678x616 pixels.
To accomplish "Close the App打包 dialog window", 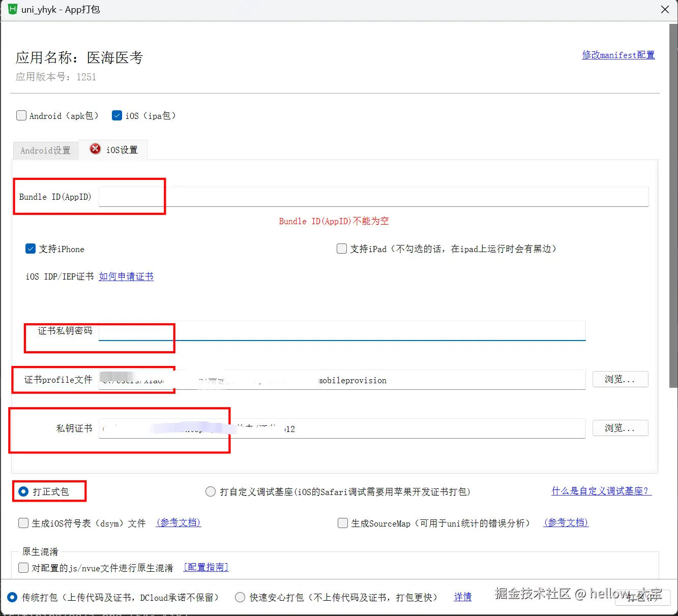I will coord(665,10).
